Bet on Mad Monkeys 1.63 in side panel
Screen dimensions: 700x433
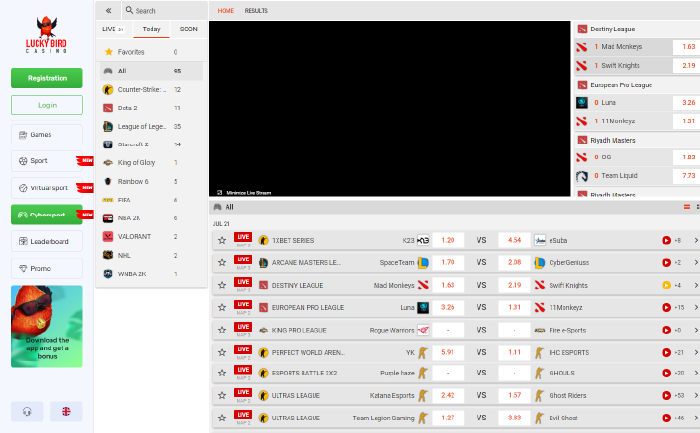click(688, 47)
